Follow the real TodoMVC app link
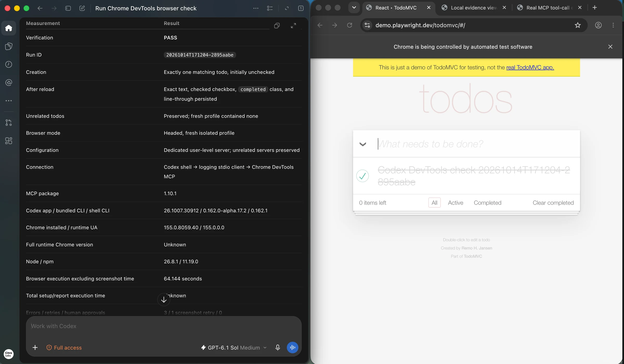 pyautogui.click(x=530, y=67)
